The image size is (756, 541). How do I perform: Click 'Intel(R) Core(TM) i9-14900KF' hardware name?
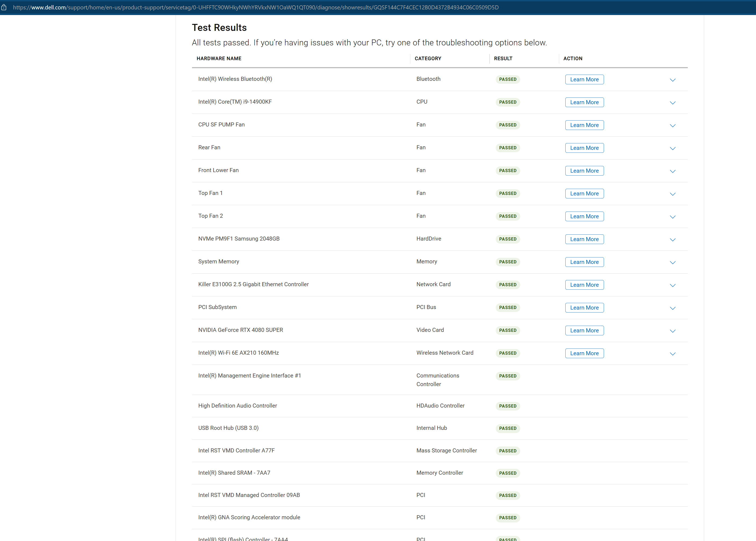(x=235, y=101)
